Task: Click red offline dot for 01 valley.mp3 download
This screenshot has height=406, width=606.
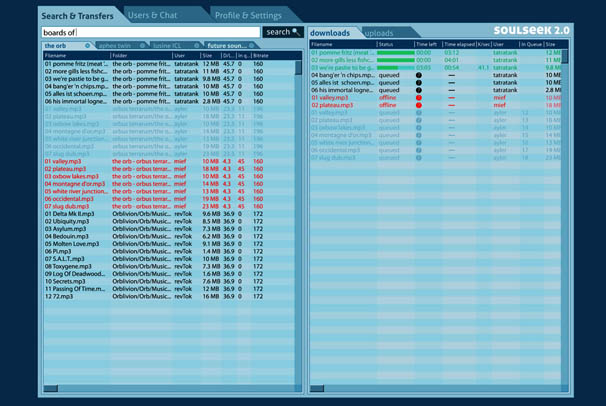Action: (x=419, y=97)
